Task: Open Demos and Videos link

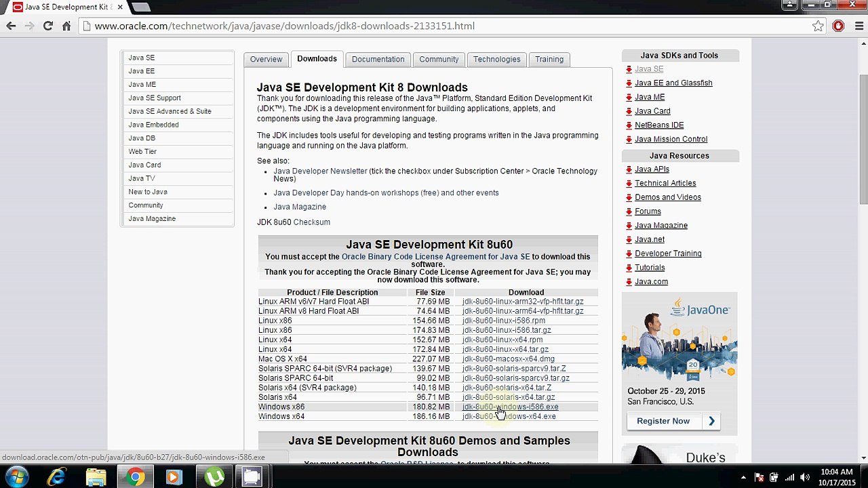Action: [668, 197]
